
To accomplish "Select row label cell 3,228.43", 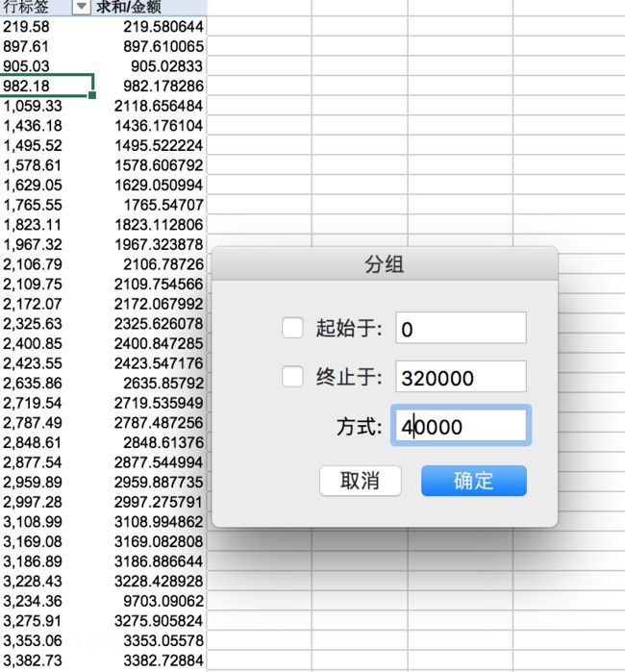I will [x=47, y=581].
